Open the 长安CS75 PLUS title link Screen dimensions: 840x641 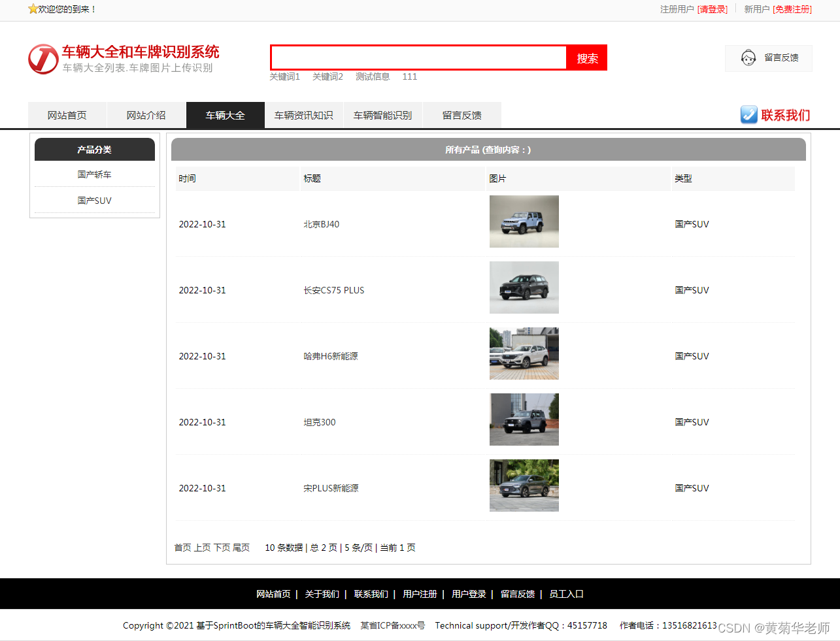tap(334, 290)
